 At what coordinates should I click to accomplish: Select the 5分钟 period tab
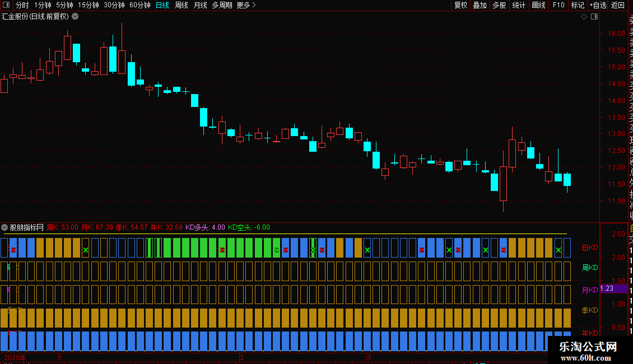(64, 5)
